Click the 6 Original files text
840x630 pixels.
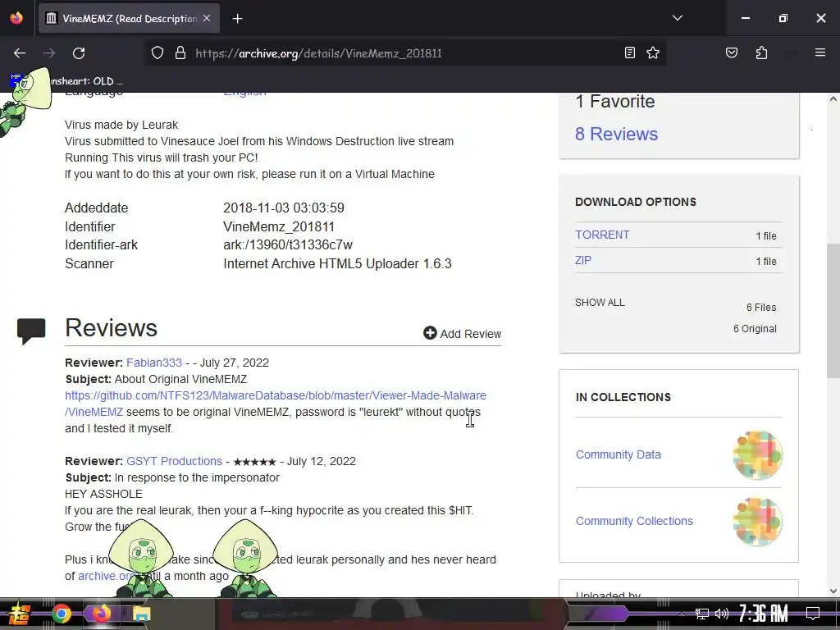pyautogui.click(x=755, y=329)
